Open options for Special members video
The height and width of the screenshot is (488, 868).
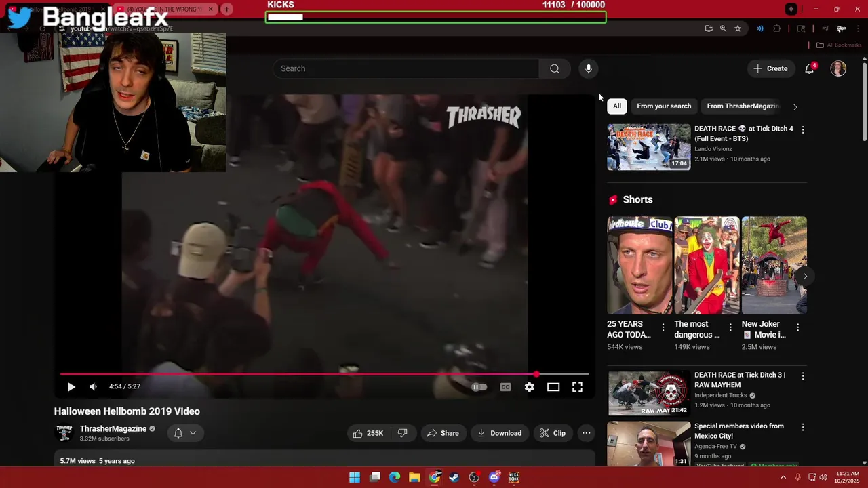click(803, 427)
